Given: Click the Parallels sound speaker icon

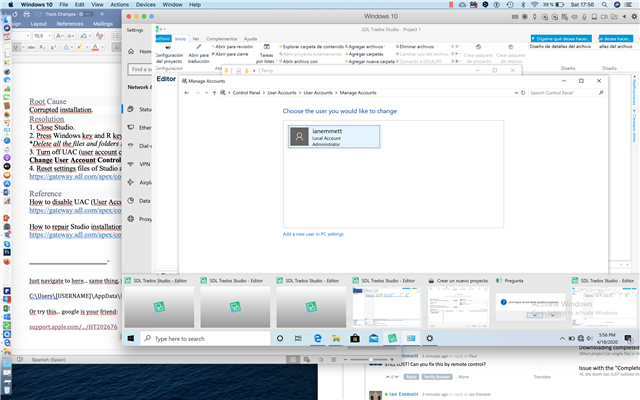Looking at the screenshot, I should click(x=574, y=17).
